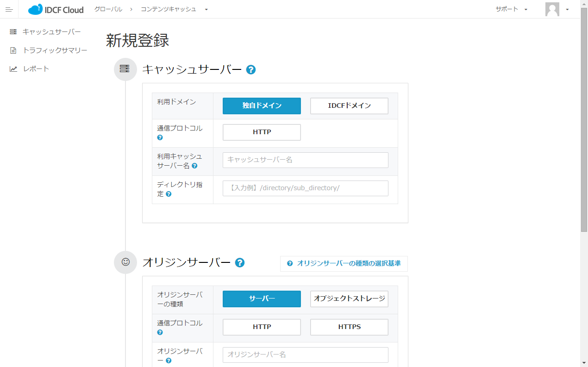Open トラフィックサマリー in sidebar
Viewport: 588px width, 367px height.
click(x=55, y=50)
